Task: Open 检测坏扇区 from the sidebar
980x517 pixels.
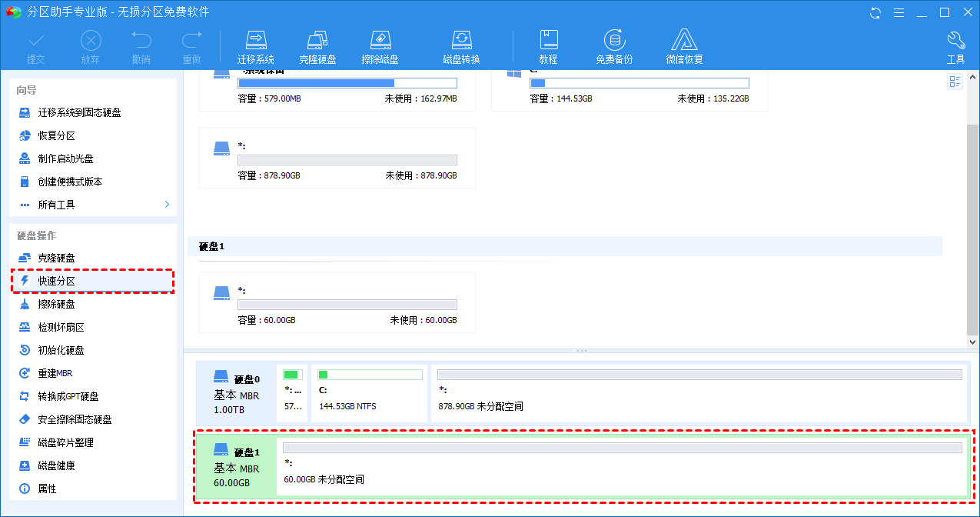Action: (x=61, y=327)
